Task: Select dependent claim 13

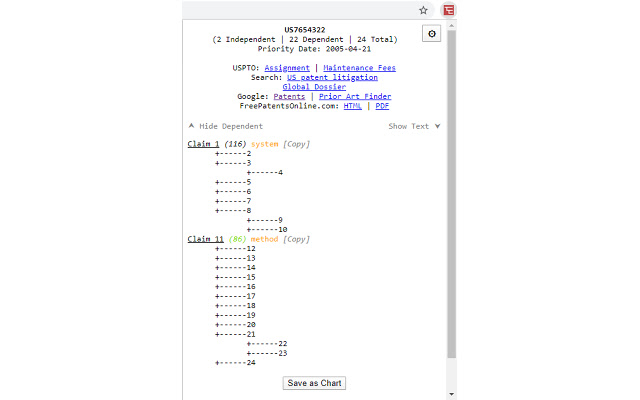Action: coord(251,258)
